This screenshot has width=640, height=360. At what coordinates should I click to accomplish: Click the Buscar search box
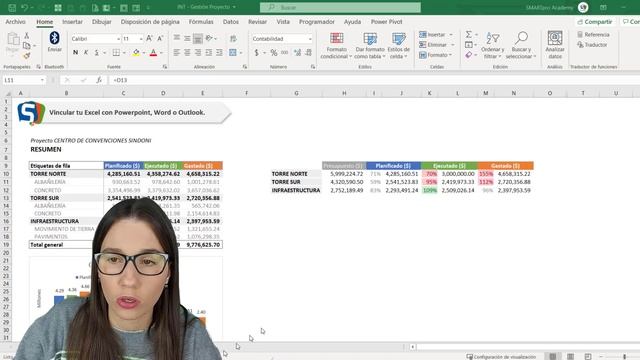[340, 7]
